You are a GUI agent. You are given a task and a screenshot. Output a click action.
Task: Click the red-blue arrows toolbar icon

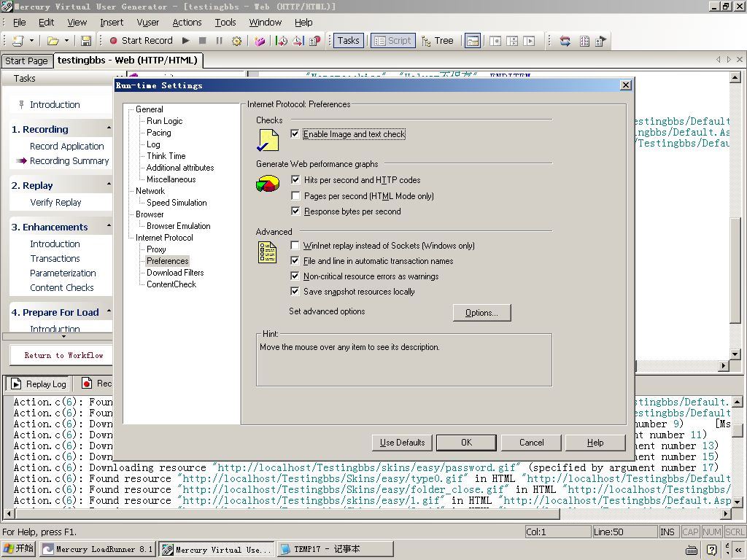[x=565, y=41]
